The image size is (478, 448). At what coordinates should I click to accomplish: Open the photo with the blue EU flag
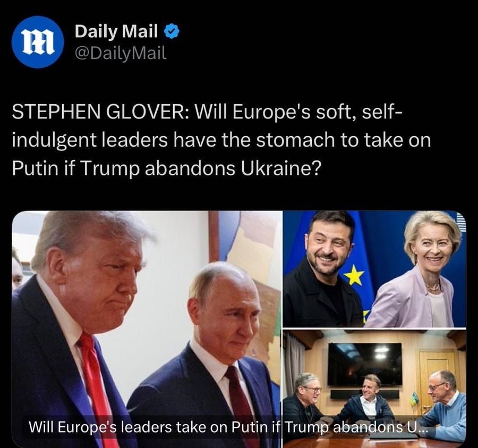[374, 269]
